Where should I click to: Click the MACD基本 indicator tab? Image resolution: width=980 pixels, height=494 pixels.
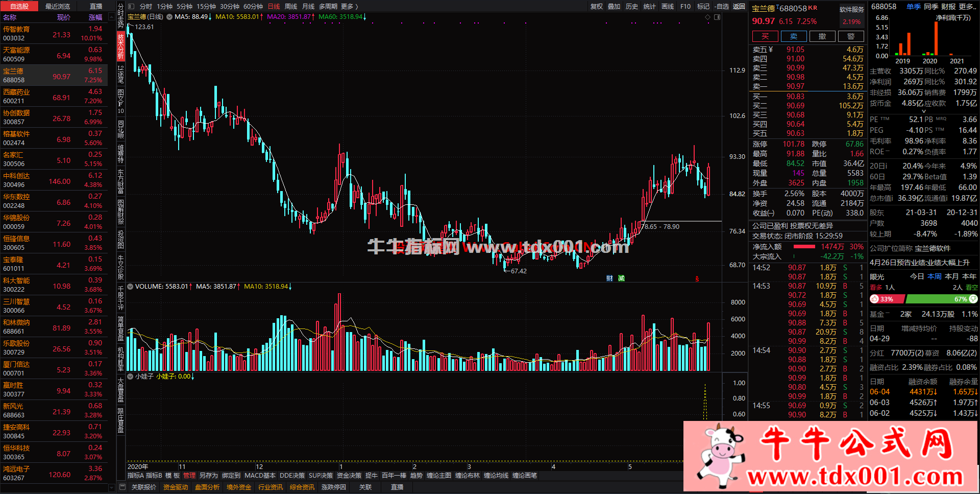260,476
